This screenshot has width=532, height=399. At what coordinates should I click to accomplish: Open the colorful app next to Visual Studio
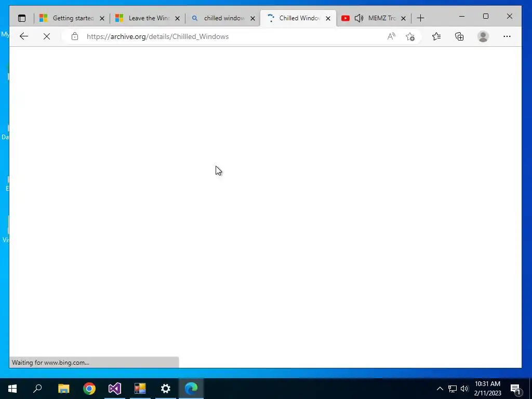click(140, 389)
